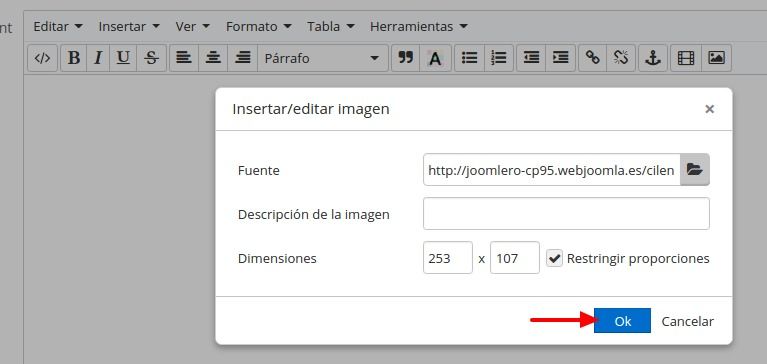
Task: Click the Fuente URL field
Action: point(552,170)
